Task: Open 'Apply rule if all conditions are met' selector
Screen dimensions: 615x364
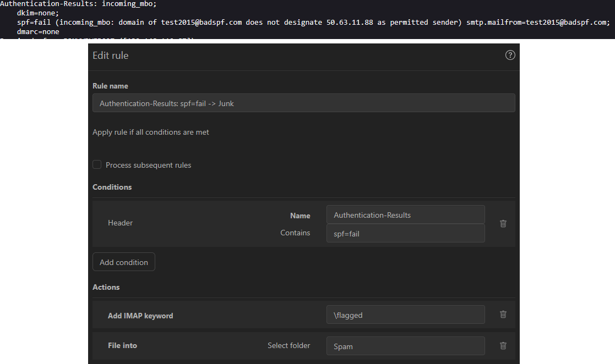Action: coord(151,133)
